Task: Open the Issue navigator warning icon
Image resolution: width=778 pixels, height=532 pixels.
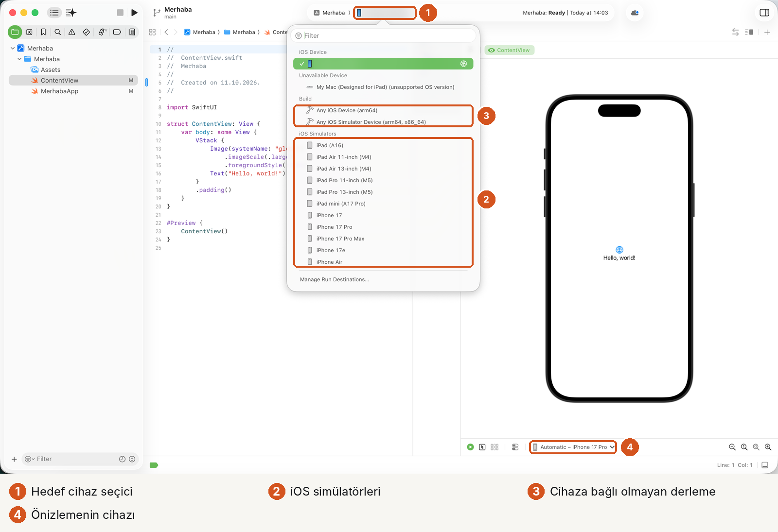Action: [x=71, y=32]
